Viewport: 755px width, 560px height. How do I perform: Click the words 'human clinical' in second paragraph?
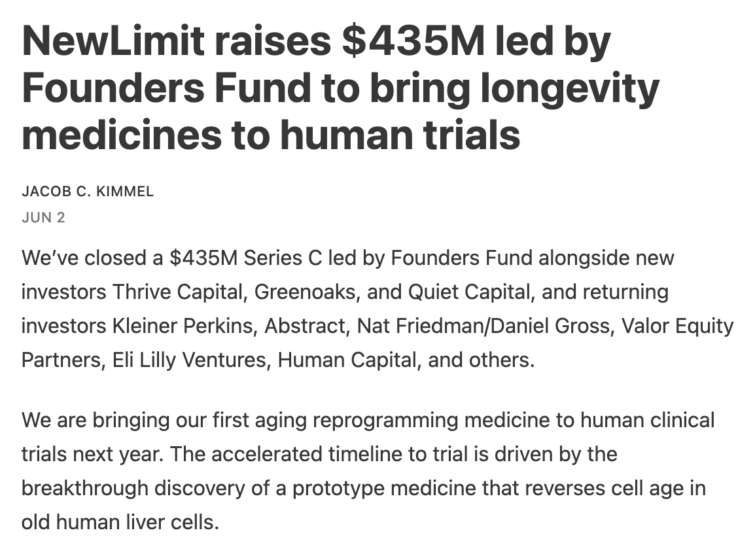(647, 420)
